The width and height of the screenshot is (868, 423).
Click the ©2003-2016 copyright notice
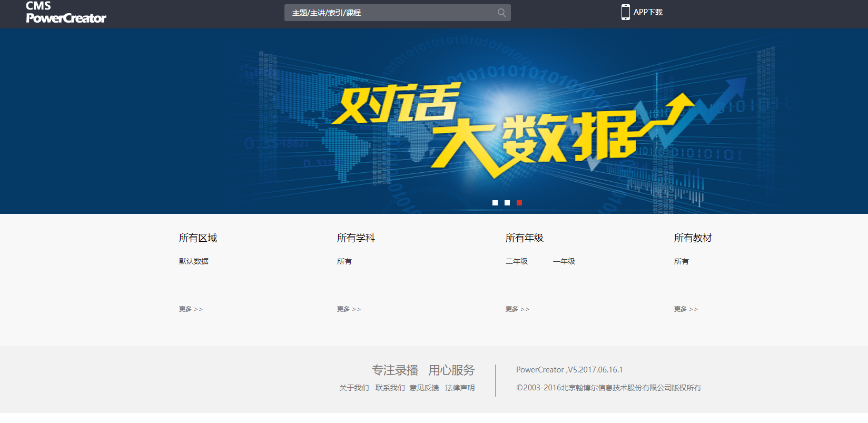[608, 388]
